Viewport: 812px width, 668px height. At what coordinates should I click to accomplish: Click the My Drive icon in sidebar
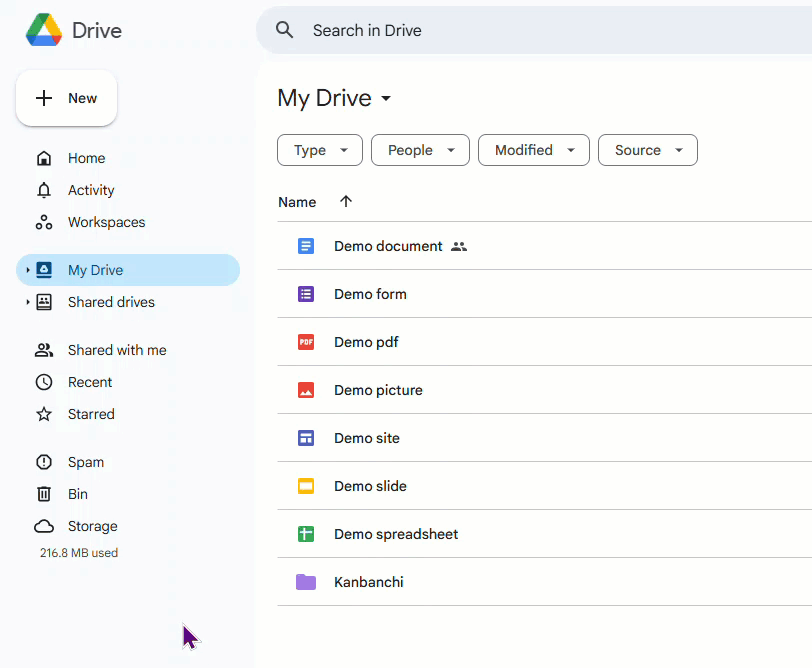click(x=44, y=270)
